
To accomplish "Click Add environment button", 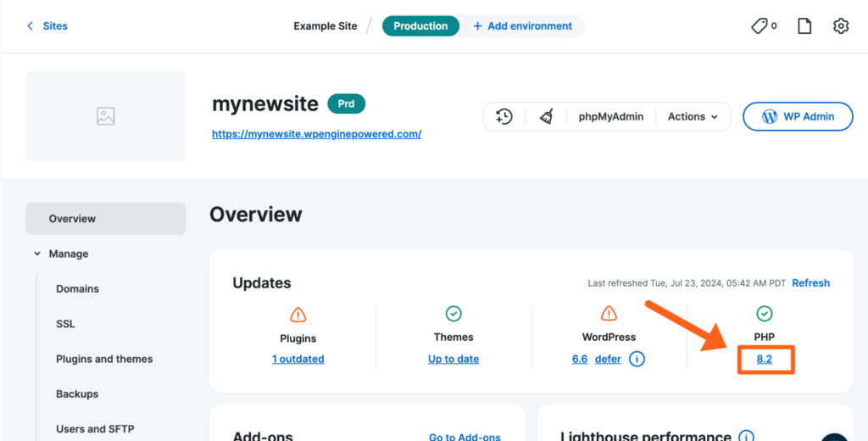I will (522, 26).
